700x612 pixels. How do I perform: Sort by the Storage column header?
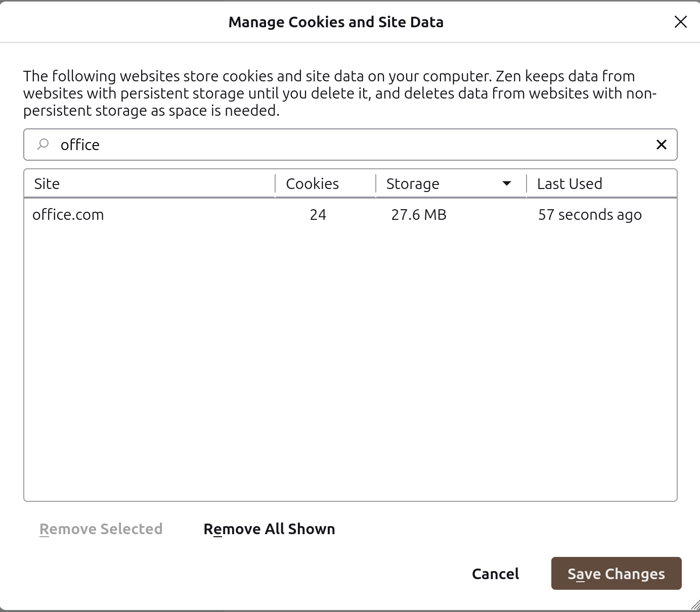click(x=451, y=183)
